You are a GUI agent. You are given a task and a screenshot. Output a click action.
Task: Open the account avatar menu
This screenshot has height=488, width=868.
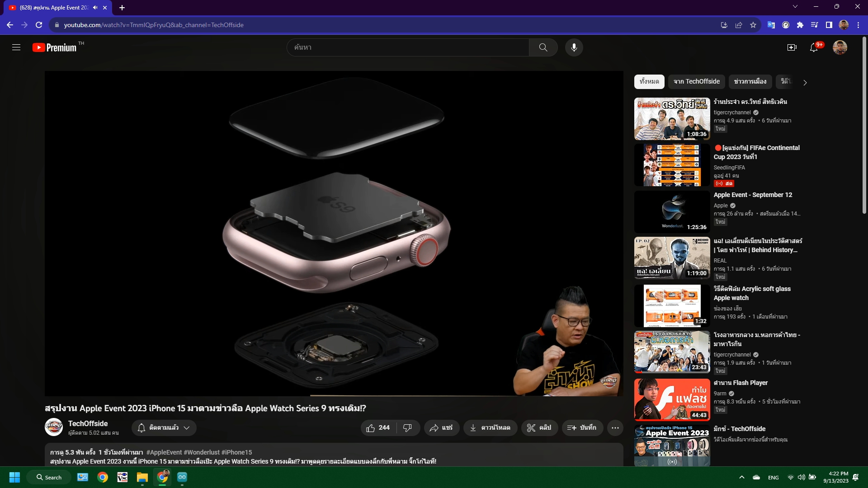(840, 47)
